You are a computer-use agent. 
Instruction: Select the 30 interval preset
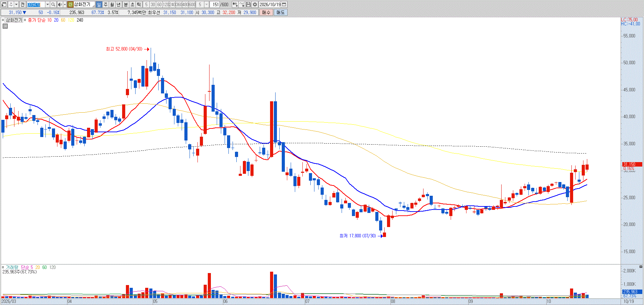coord(153,4)
